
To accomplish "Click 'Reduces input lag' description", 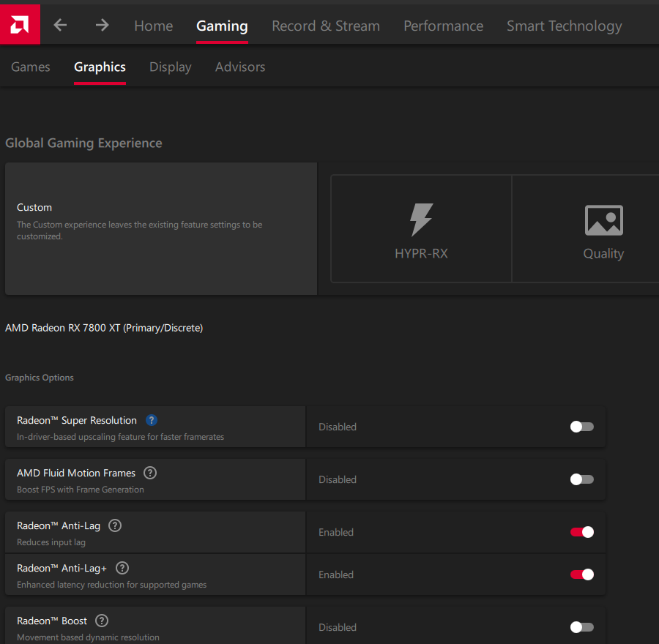I will (51, 542).
